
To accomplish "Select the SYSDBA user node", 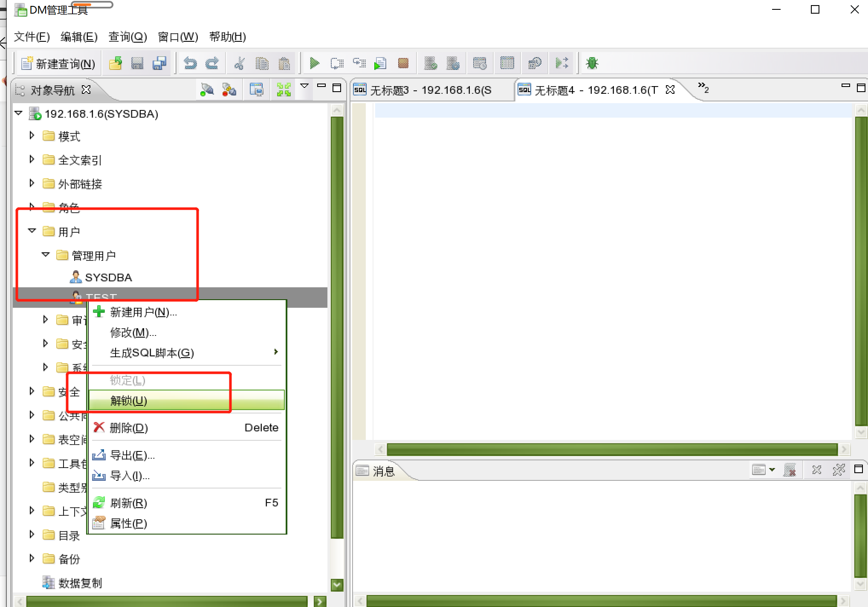I will [108, 277].
